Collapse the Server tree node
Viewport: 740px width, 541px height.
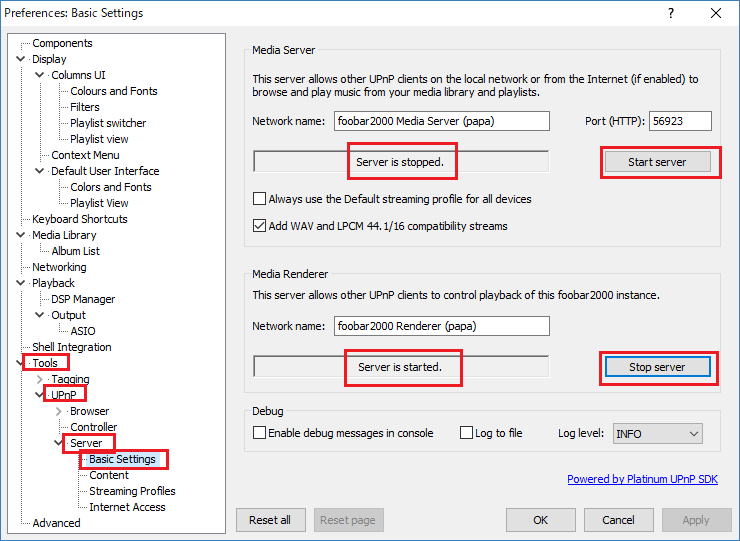59,443
